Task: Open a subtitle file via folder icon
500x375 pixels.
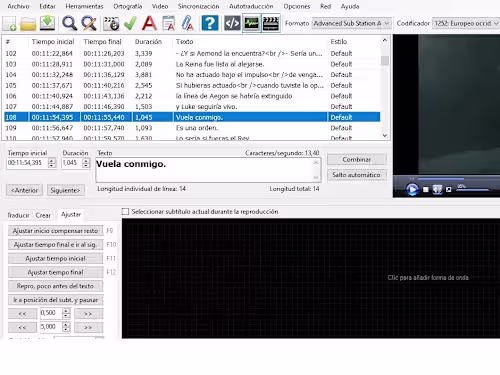Action: 28,24
